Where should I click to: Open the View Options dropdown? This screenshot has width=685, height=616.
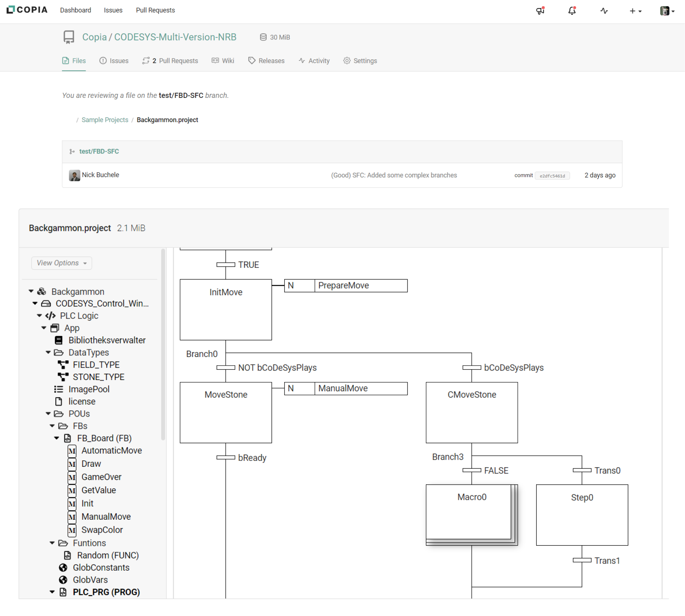(62, 263)
